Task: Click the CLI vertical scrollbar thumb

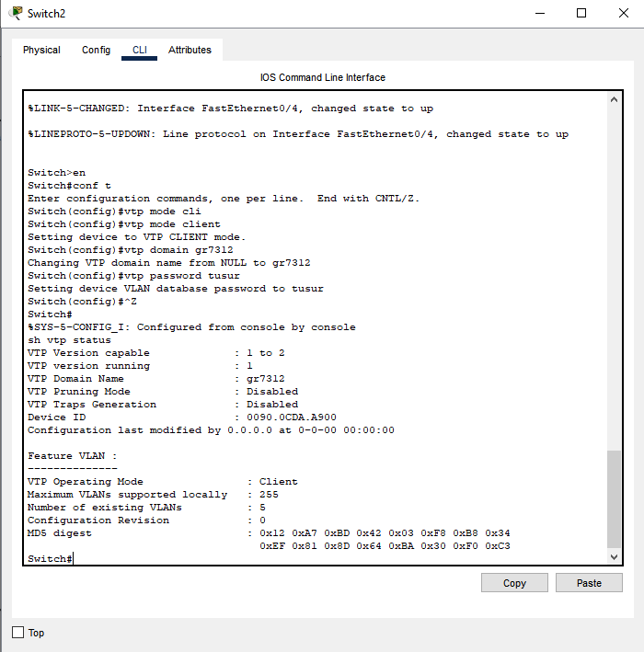Action: pyautogui.click(x=614, y=499)
